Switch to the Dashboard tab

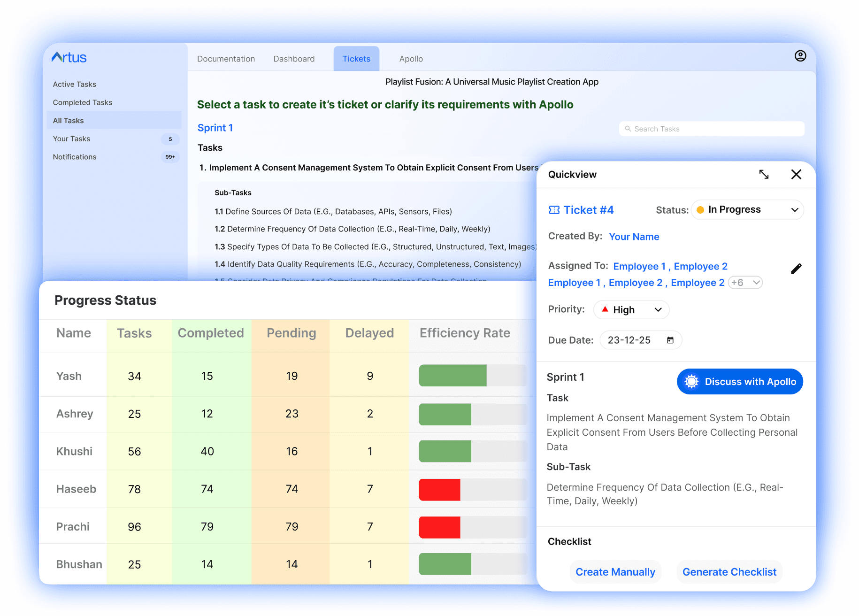click(x=294, y=59)
